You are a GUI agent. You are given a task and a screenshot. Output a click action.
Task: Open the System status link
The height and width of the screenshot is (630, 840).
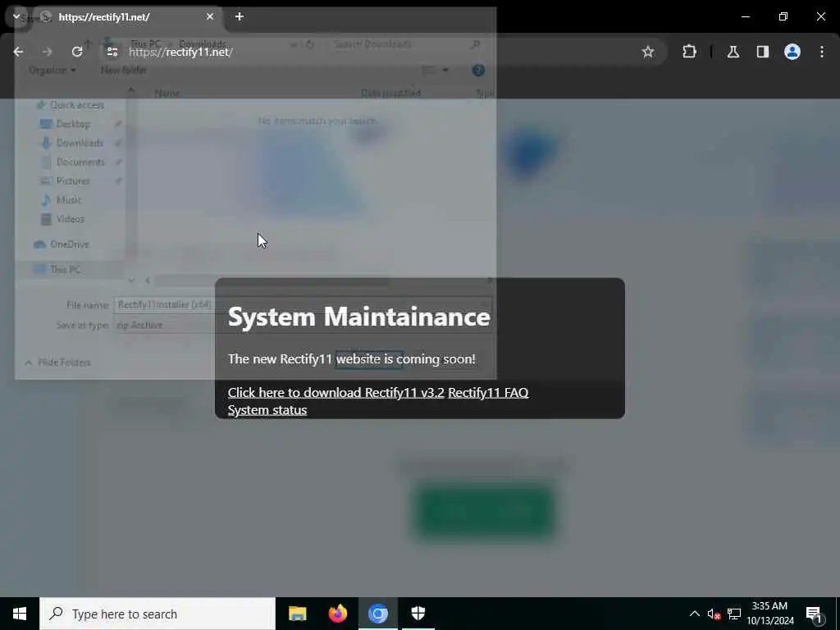267,410
